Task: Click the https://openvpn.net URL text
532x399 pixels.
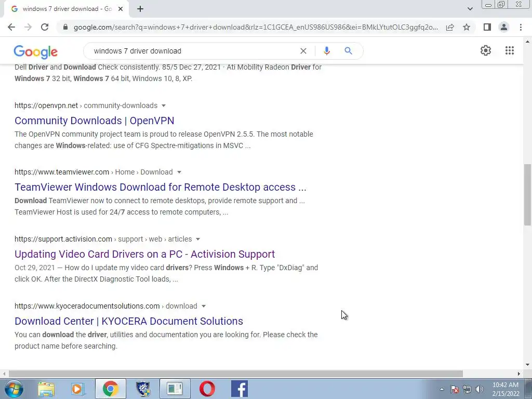Action: (x=46, y=105)
